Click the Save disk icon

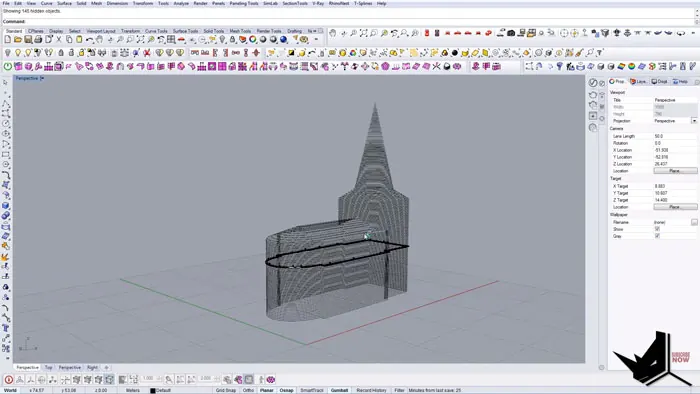coord(28,40)
